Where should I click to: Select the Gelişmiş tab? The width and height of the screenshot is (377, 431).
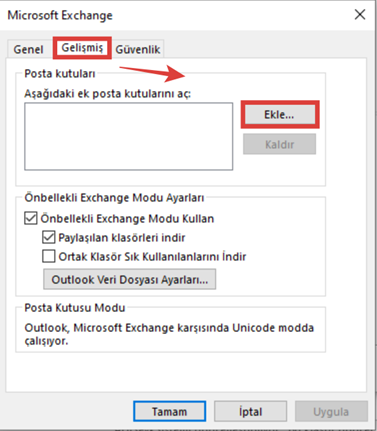click(x=82, y=48)
